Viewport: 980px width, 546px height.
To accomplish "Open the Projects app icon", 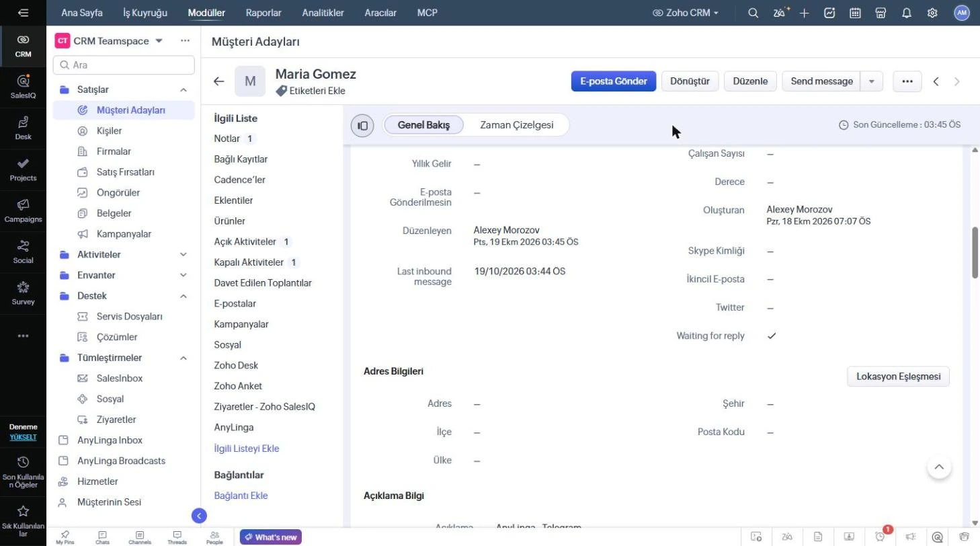I will 23,169.
